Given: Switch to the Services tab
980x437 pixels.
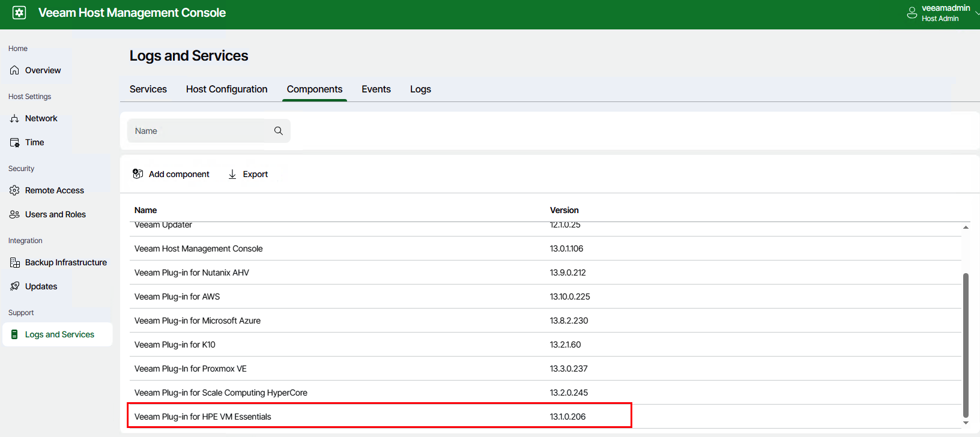Looking at the screenshot, I should [148, 89].
